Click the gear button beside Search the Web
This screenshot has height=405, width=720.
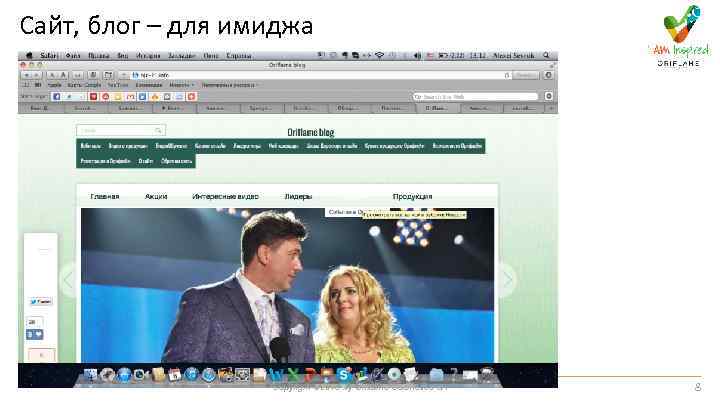[x=549, y=96]
